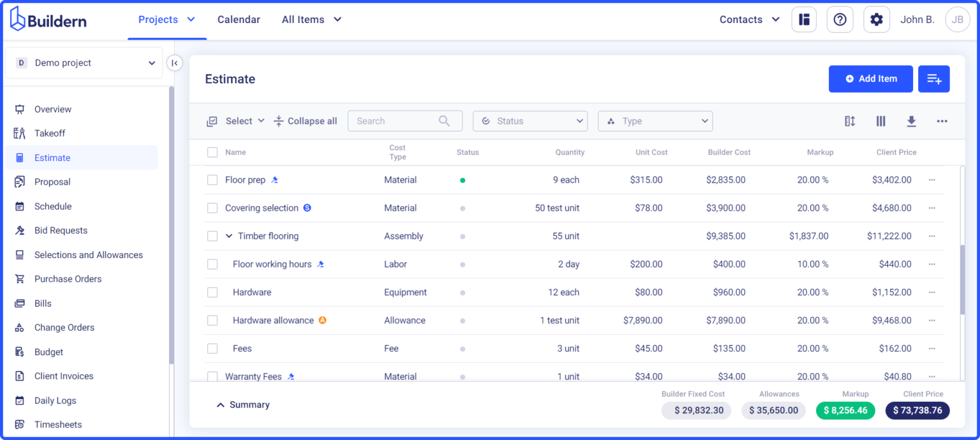The image size is (980, 440).
Task: Click Collapse all button
Action: [305, 121]
